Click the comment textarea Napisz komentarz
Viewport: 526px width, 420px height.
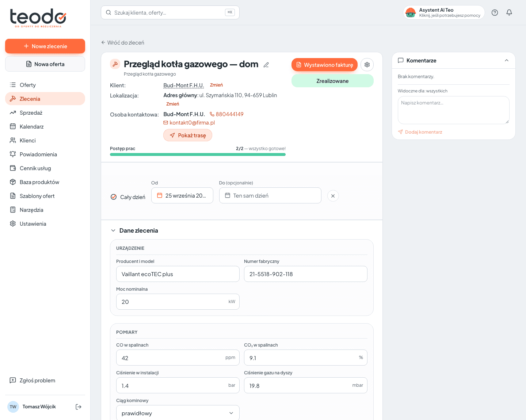[x=453, y=110]
